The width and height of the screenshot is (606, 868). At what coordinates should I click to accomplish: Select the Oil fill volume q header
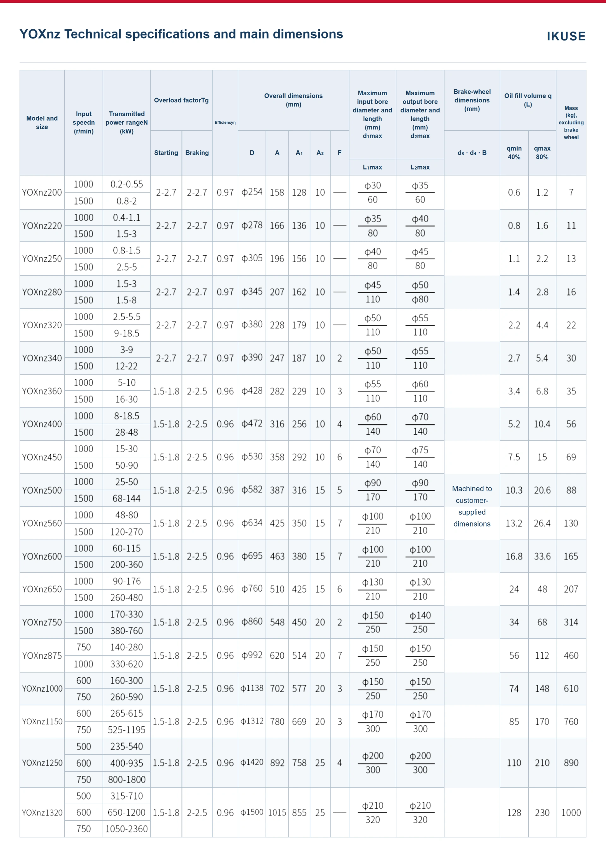528,100
